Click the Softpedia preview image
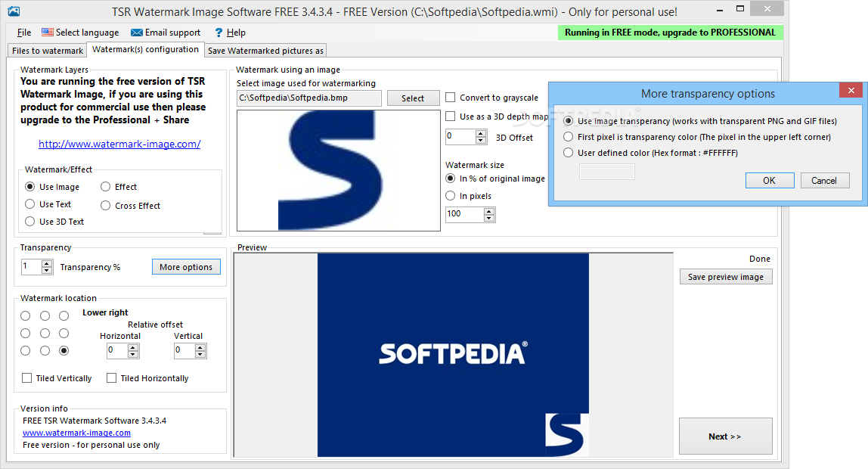Screen dimensions: 868x469 coord(453,355)
